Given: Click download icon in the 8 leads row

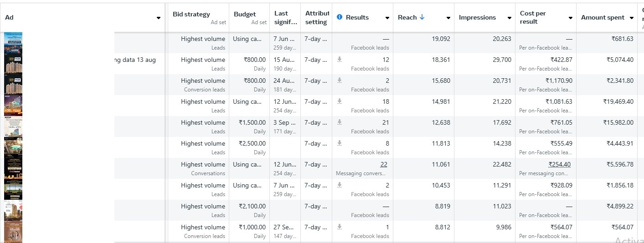Looking at the screenshot, I should coord(339,143).
